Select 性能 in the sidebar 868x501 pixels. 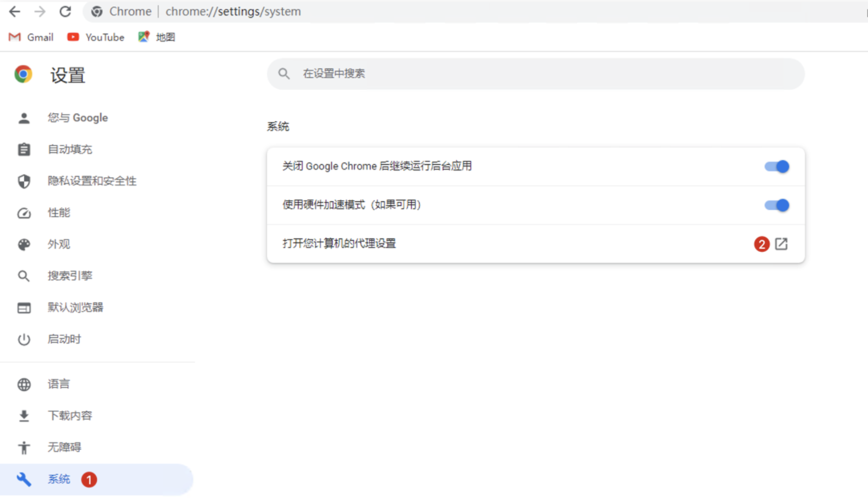click(x=59, y=213)
